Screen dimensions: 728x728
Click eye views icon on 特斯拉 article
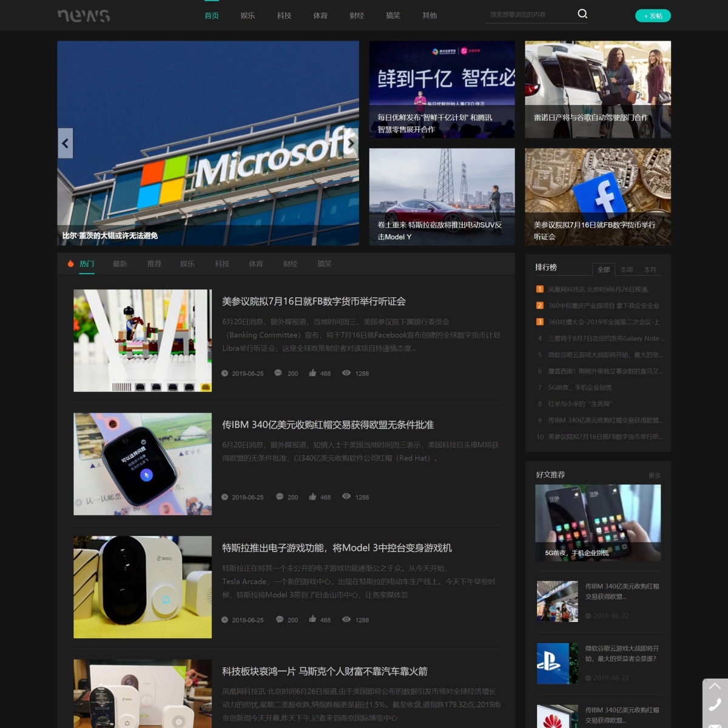coord(346,619)
